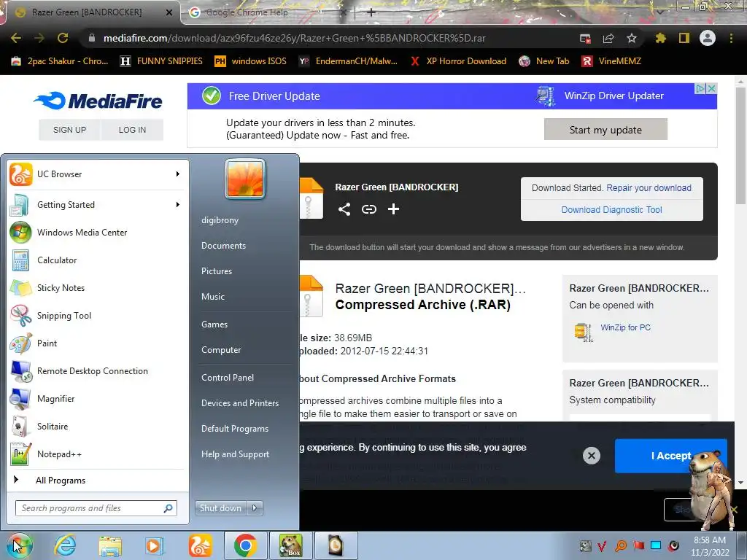Click Search programs and files box

[96, 508]
